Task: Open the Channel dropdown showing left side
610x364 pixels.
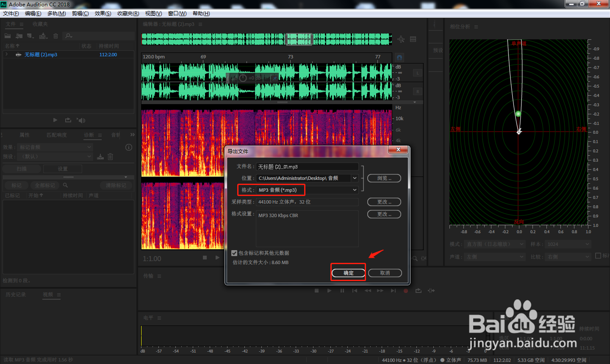Action: [x=495, y=257]
